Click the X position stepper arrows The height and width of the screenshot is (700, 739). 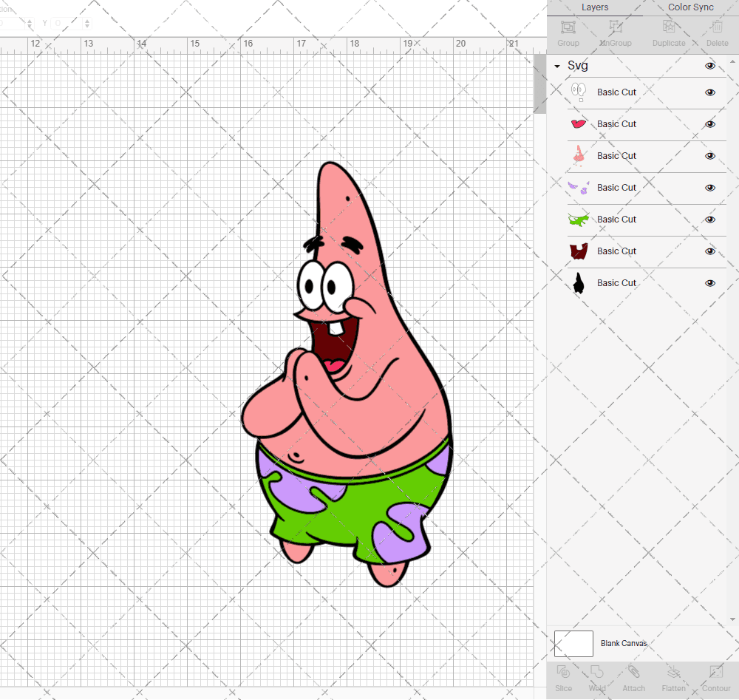tap(30, 23)
